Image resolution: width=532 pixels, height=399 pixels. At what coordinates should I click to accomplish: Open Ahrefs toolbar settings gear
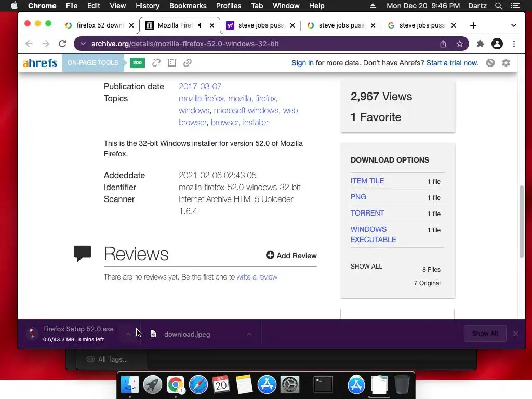click(506, 63)
